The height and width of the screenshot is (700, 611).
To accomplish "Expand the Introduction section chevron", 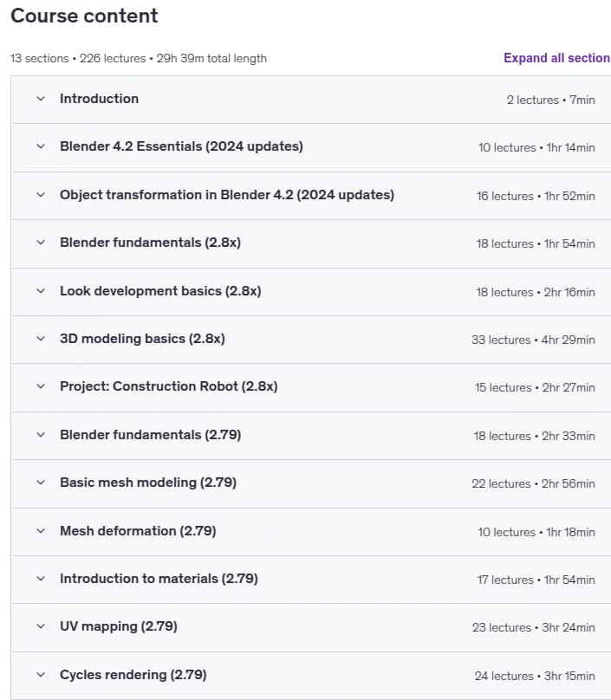I will [x=41, y=99].
